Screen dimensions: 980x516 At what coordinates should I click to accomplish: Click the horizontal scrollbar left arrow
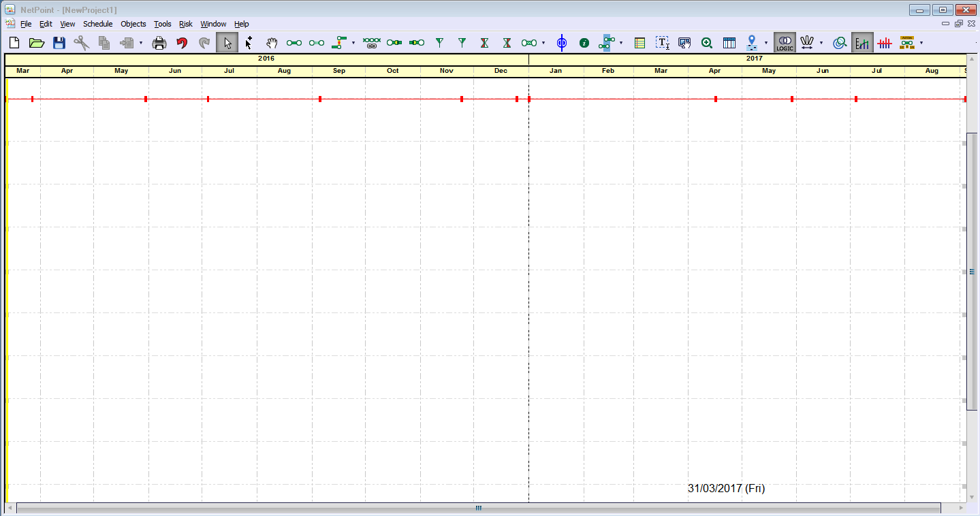click(10, 508)
